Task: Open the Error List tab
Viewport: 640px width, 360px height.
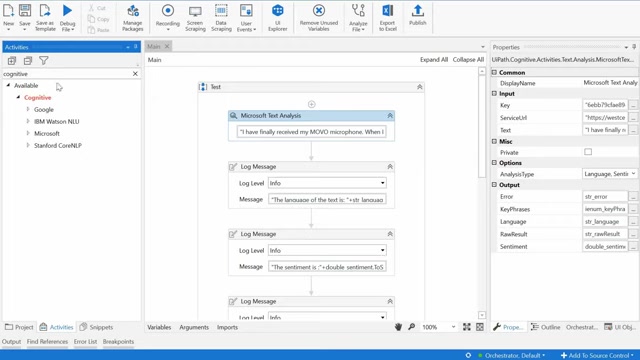Action: pos(85,342)
